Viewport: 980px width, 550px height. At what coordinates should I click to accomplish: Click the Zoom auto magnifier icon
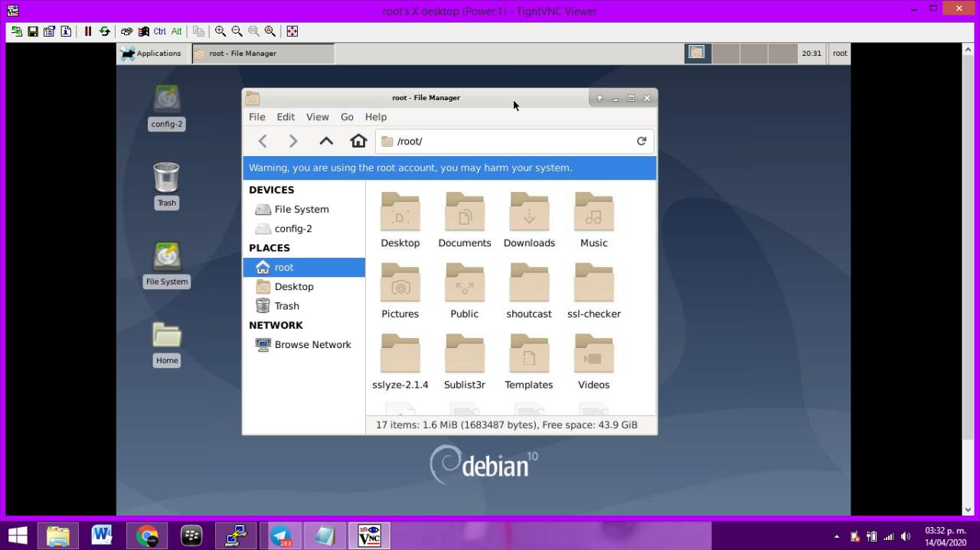[270, 31]
